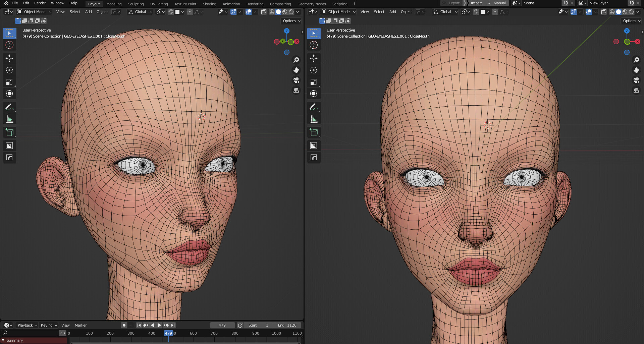This screenshot has width=644, height=344.
Task: Click the zoom magnifier icon in the right viewport
Action: pyautogui.click(x=636, y=60)
